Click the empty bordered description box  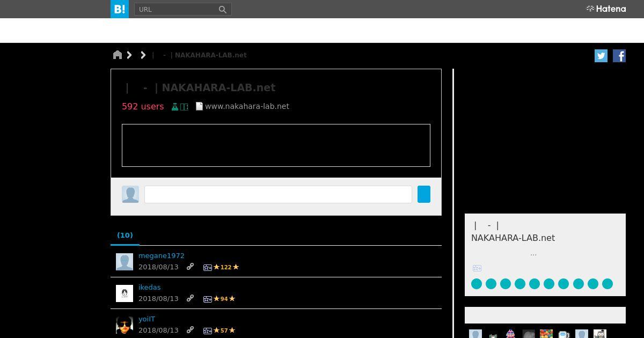pyautogui.click(x=276, y=145)
